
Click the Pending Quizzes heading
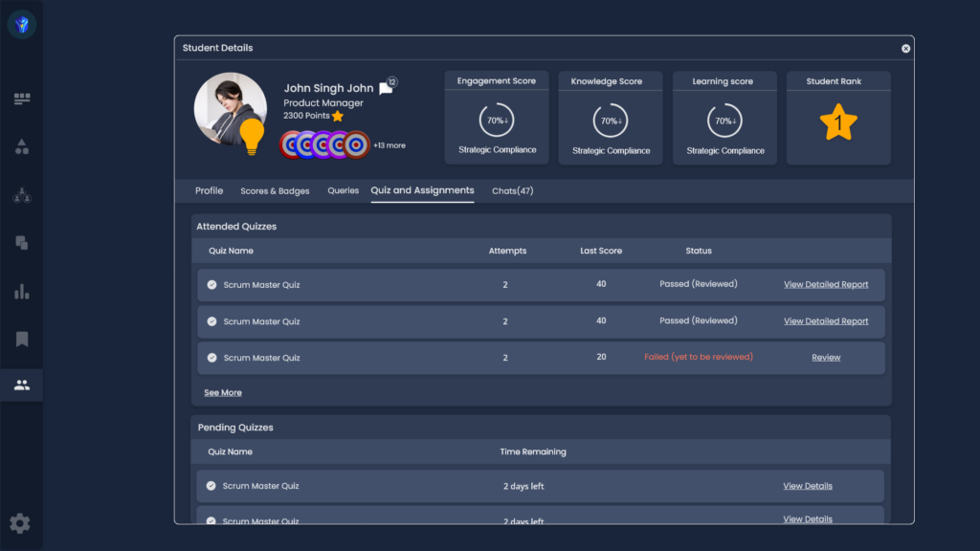click(x=235, y=428)
